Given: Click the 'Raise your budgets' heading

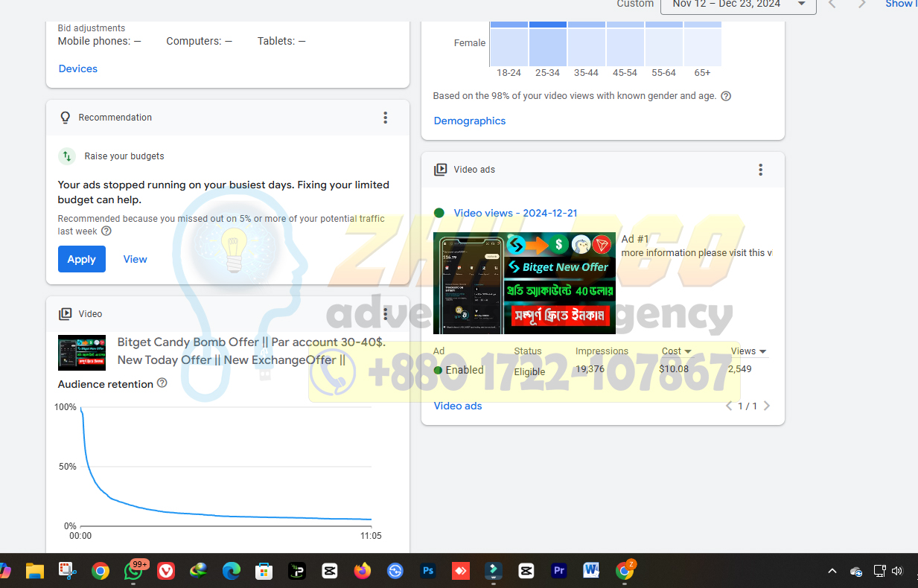Looking at the screenshot, I should coord(124,156).
